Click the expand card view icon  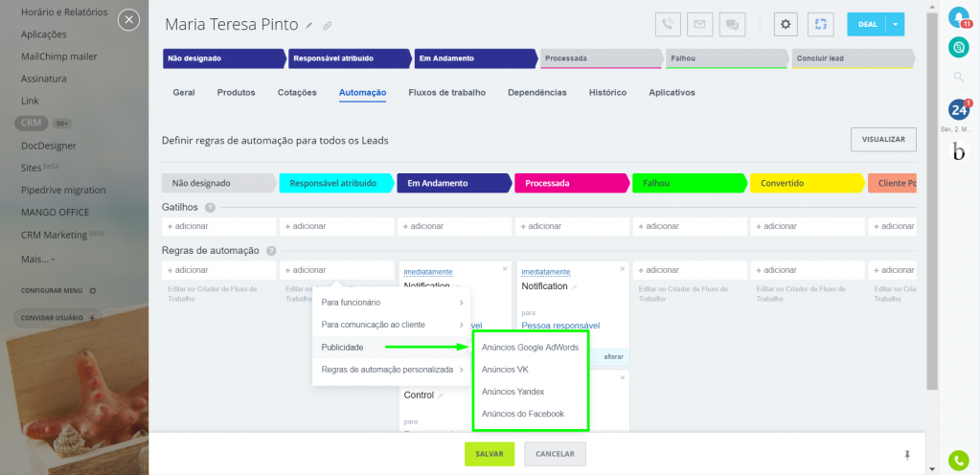[x=821, y=24]
